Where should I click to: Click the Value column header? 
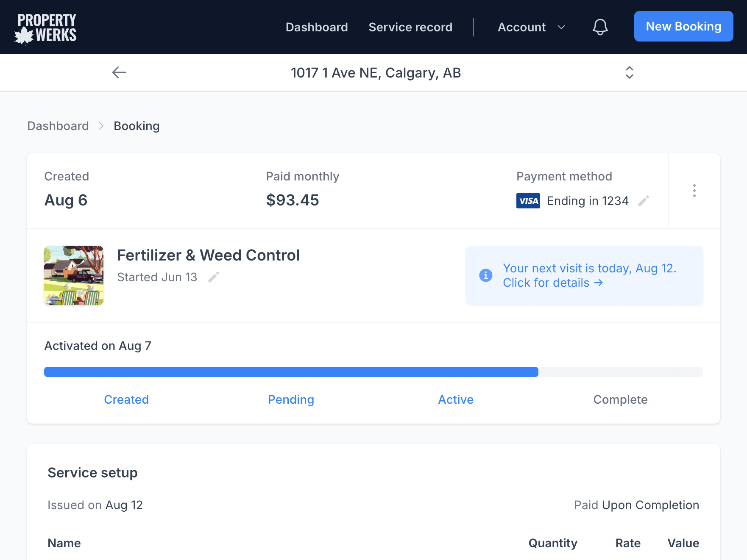(683, 543)
